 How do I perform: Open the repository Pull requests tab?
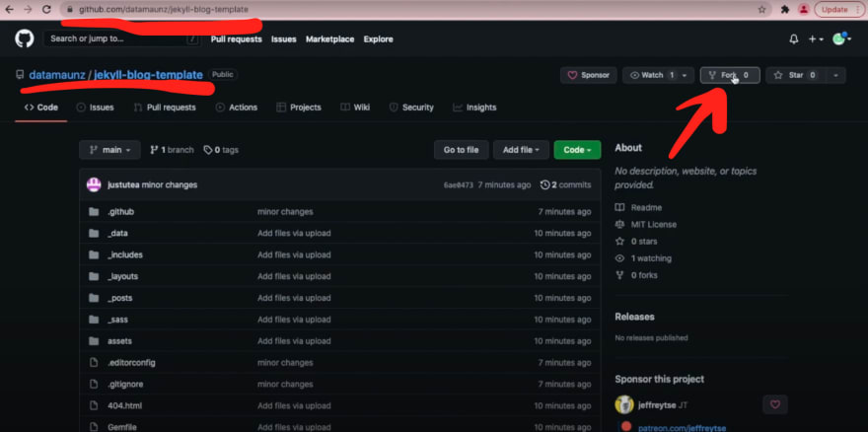pos(165,108)
